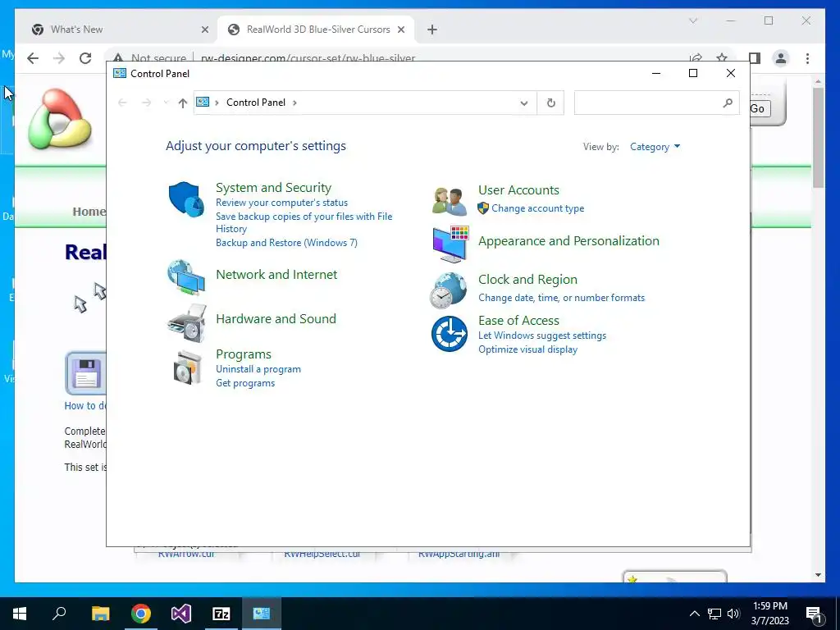Click Optimize visual display link
This screenshot has height=630, width=840.
click(x=527, y=349)
